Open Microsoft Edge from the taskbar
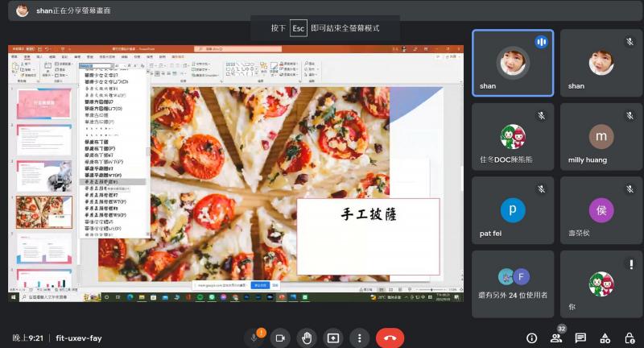Image resolution: width=644 pixels, height=348 pixels. (x=130, y=297)
